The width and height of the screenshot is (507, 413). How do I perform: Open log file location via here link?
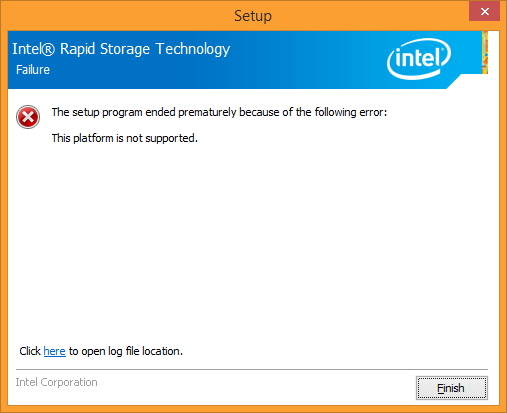coord(54,351)
